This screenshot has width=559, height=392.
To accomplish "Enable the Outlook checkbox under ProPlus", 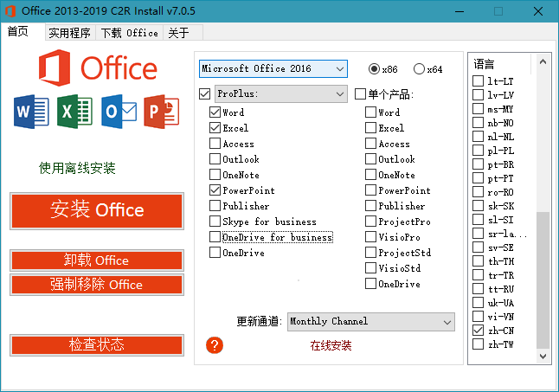I will [x=215, y=159].
